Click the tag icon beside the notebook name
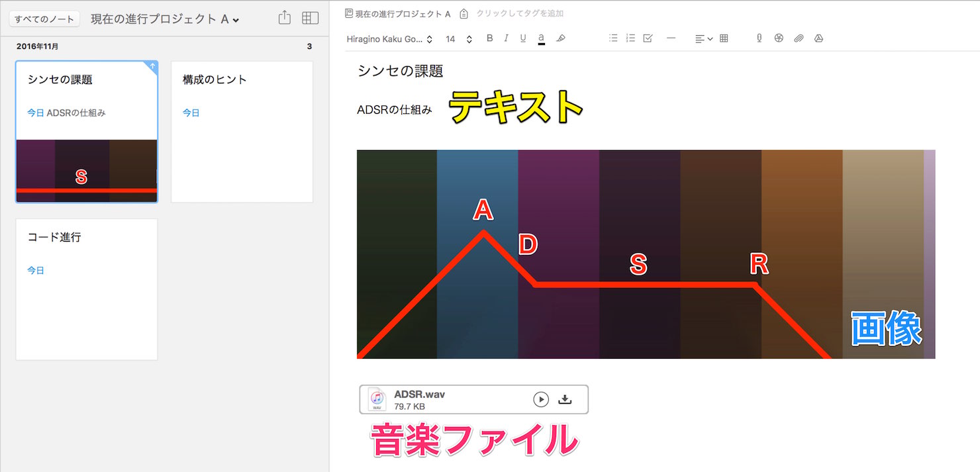This screenshot has width=980, height=472. (x=464, y=13)
